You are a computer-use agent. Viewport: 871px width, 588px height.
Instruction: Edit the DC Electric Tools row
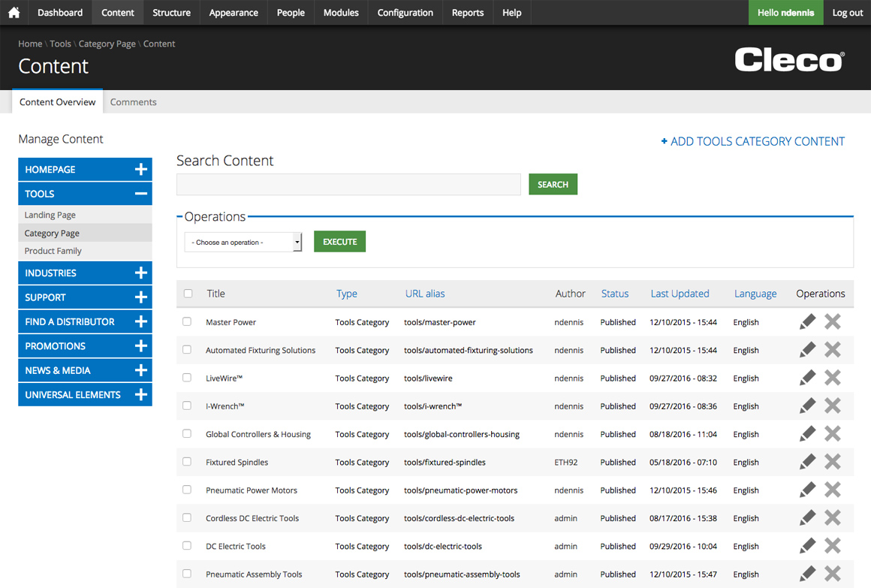[808, 546]
